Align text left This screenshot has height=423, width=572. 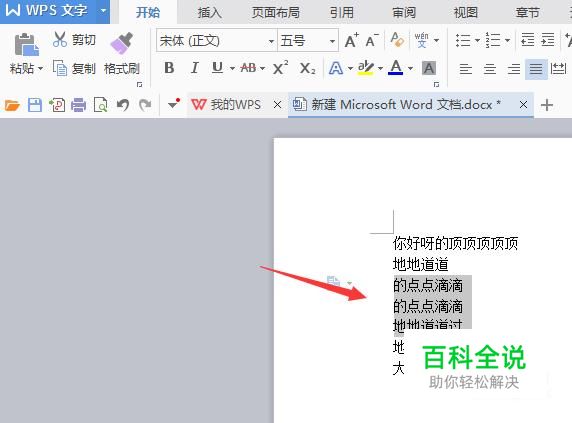[465, 69]
